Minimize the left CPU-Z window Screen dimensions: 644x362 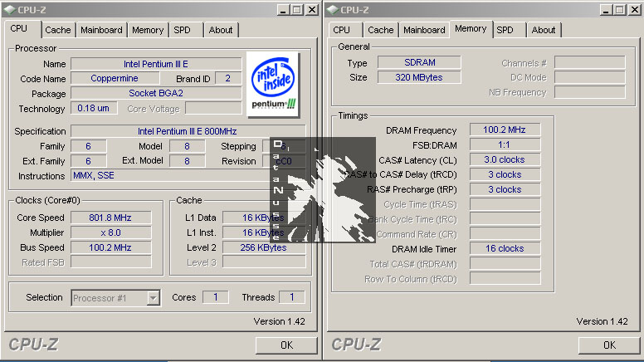click(x=282, y=10)
